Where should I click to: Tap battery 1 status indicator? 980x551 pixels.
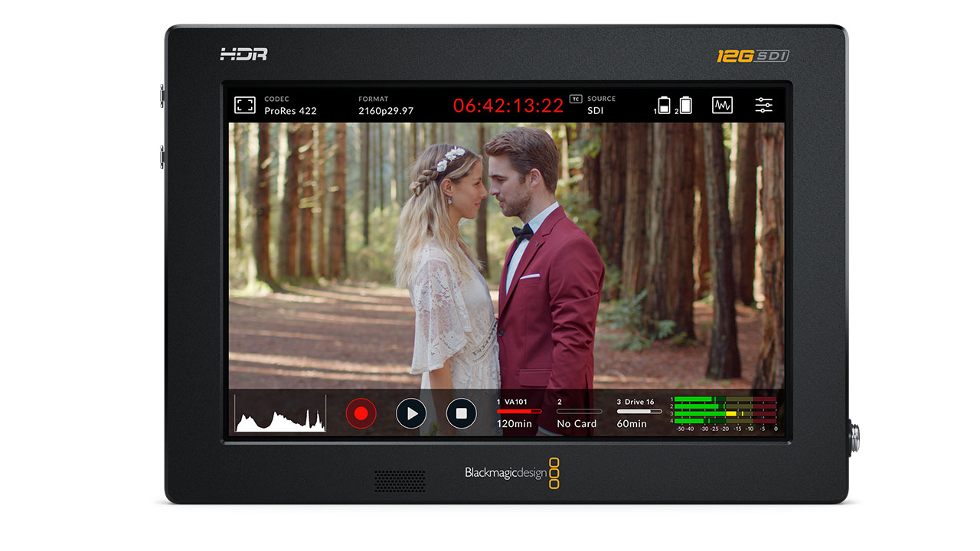click(x=664, y=106)
